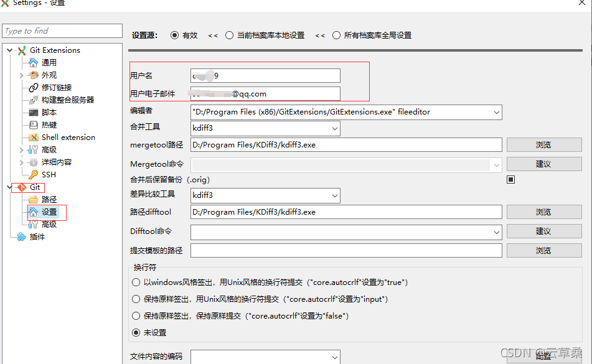
Task: Click the Settings window title bar icon
Action: (x=4, y=3)
